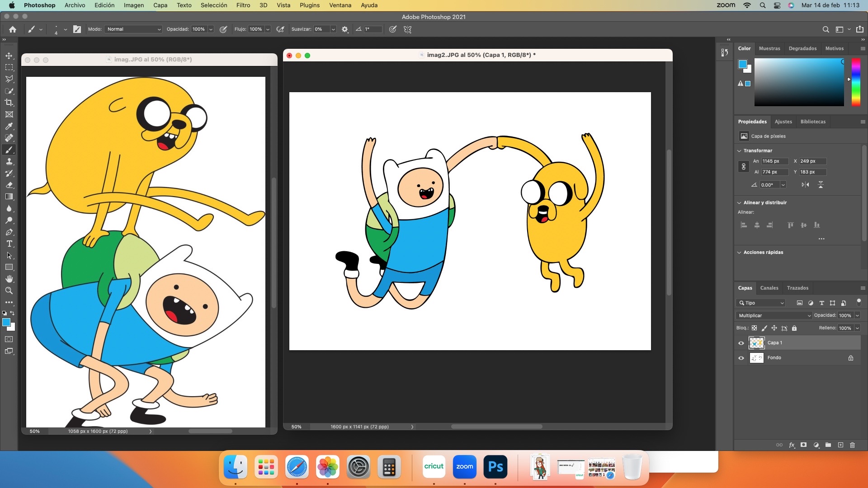Select the Spot Healing Brush tool
The height and width of the screenshot is (488, 868).
[9, 138]
